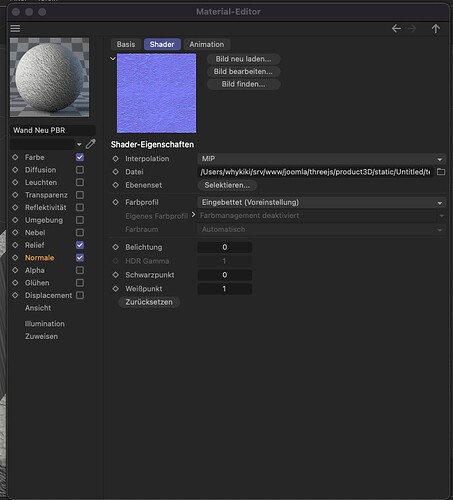453x500 pixels.
Task: Open the hamburger menu icon
Action: [x=15, y=29]
